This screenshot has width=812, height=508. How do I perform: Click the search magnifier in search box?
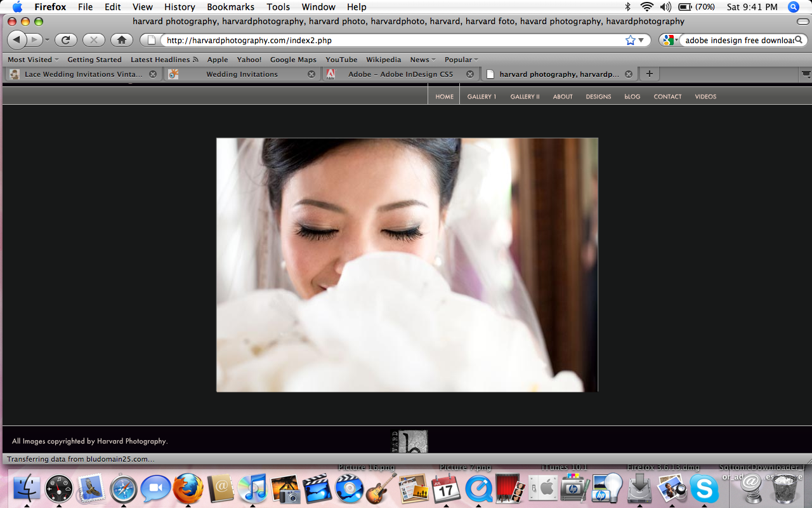tap(799, 40)
